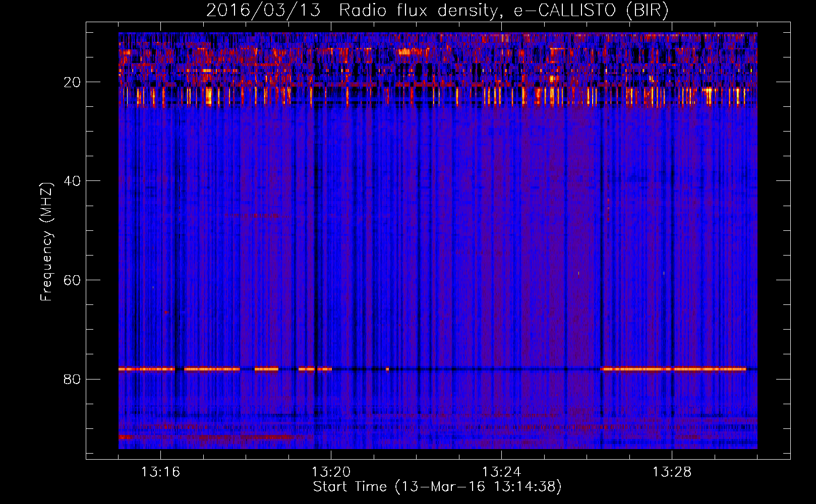This screenshot has height=504, width=816.
Task: Click the leftmost bright segment of 78 MHz line
Action: pos(146,369)
